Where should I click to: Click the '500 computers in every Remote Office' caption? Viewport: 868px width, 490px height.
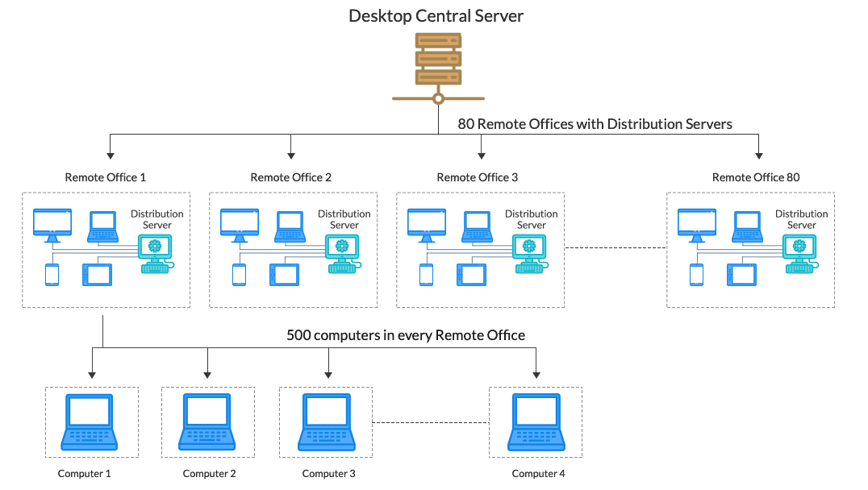(x=406, y=335)
